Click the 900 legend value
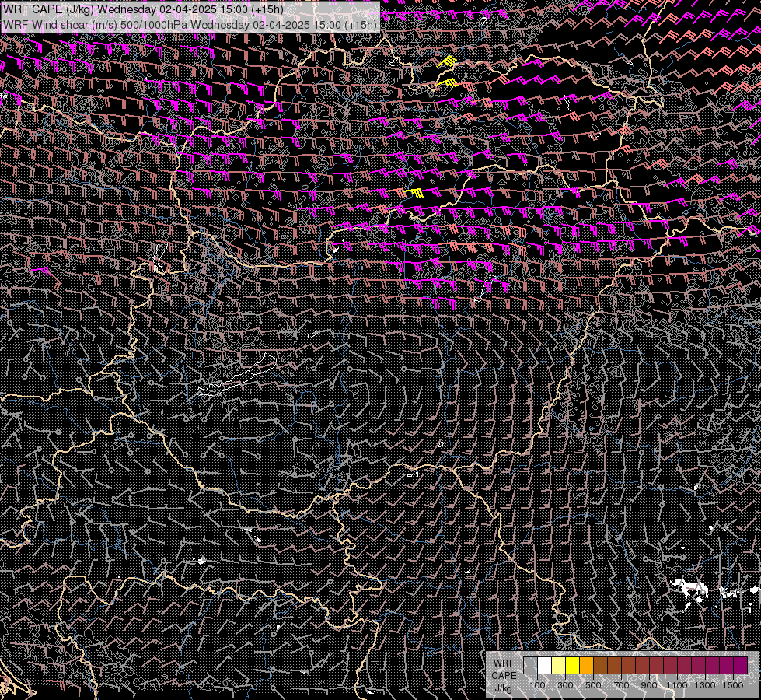Screen dimensions: 761x700 tap(649, 685)
